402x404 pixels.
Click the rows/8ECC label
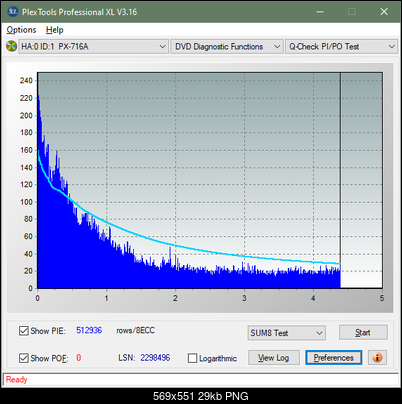[x=135, y=330]
